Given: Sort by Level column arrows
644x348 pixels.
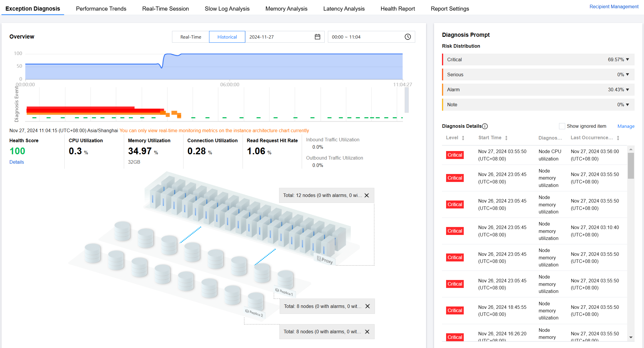Looking at the screenshot, I should coord(463,138).
